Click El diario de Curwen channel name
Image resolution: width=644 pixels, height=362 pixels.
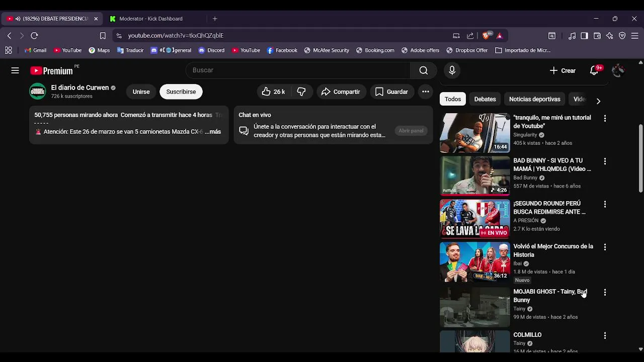(80, 87)
